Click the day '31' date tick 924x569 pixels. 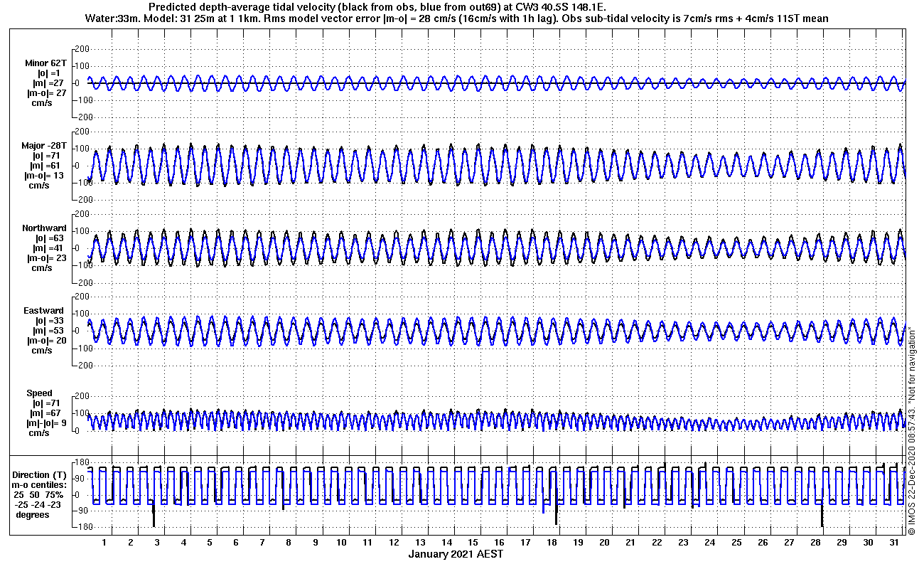tap(894, 543)
